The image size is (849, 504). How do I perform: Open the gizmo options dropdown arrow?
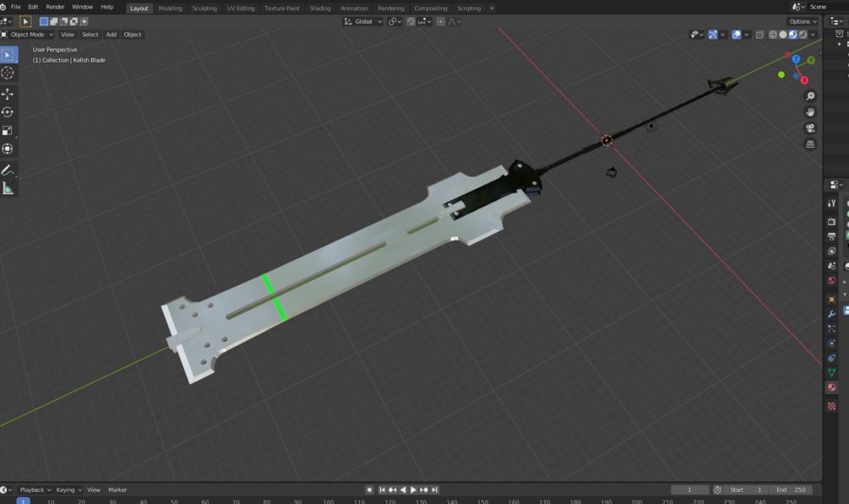(723, 35)
